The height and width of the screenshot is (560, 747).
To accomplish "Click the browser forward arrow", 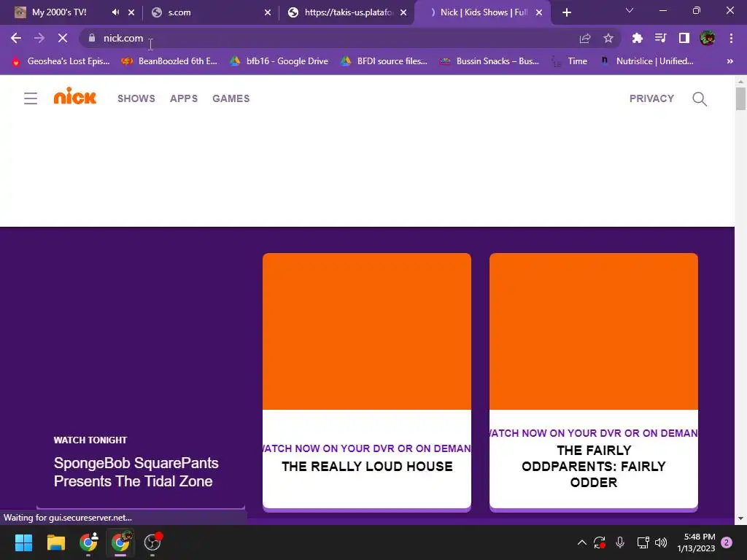I will 39,38.
